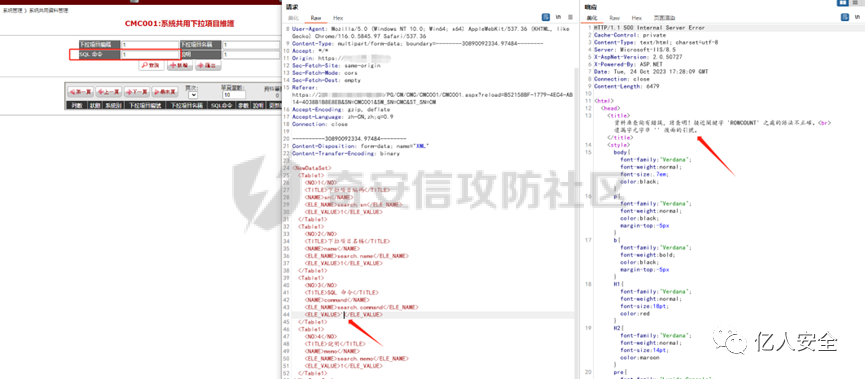Open the Raw tab in response panel
Viewport: 865px width, 379px height.
615,18
